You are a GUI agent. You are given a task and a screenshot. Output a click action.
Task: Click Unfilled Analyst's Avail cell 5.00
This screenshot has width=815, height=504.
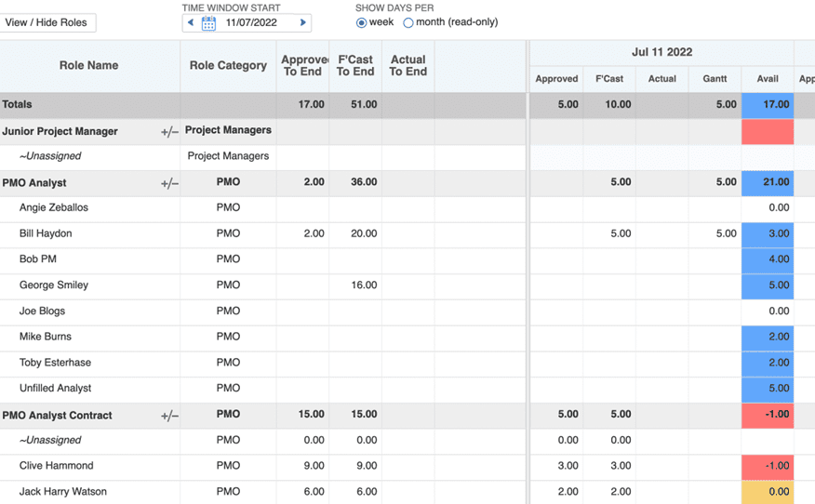tap(768, 390)
